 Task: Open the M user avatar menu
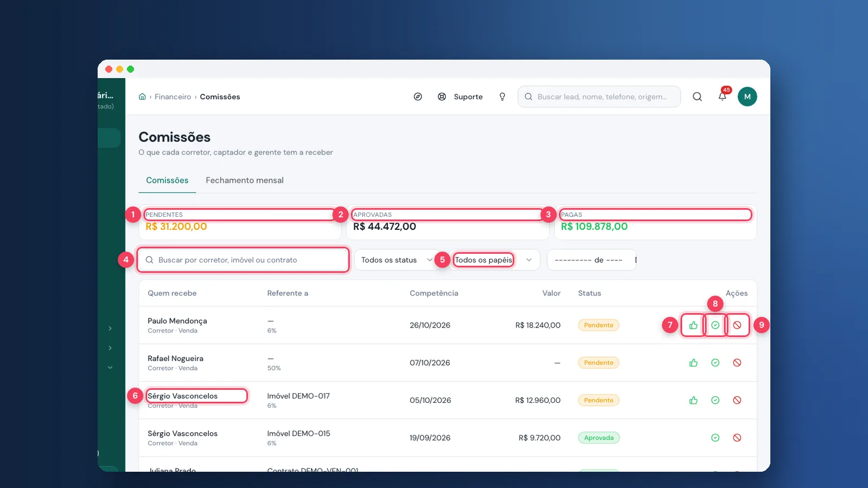tap(747, 97)
